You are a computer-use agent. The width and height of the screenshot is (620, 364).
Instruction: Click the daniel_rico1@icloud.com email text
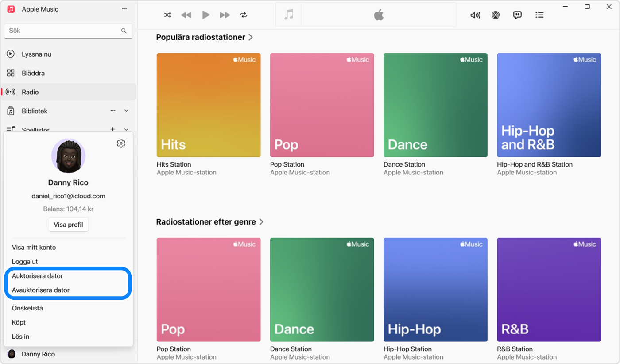(x=68, y=196)
